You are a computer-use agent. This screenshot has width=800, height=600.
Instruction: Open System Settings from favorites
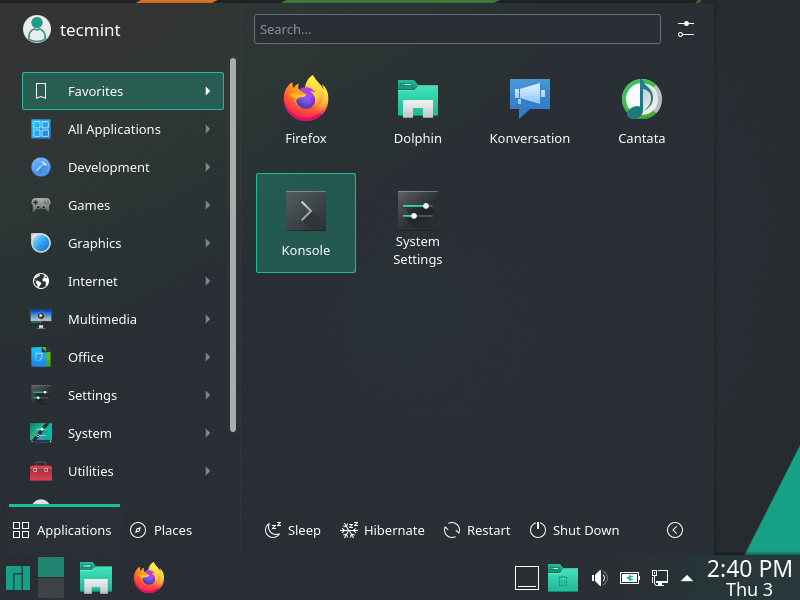pyautogui.click(x=417, y=228)
